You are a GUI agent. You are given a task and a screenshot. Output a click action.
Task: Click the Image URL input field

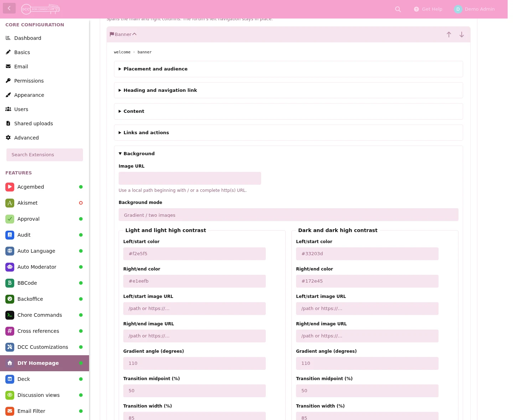click(x=190, y=178)
